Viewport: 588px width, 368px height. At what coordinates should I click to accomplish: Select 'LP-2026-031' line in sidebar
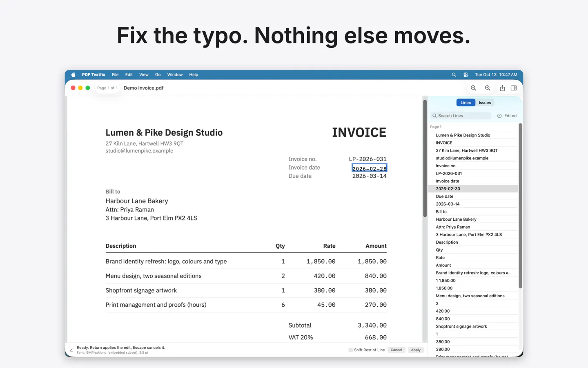[473, 173]
